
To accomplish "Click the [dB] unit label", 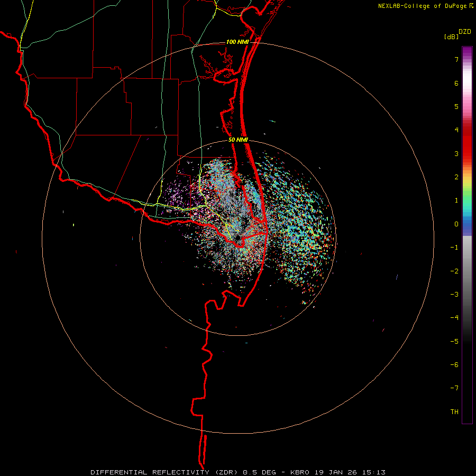I will (452, 37).
